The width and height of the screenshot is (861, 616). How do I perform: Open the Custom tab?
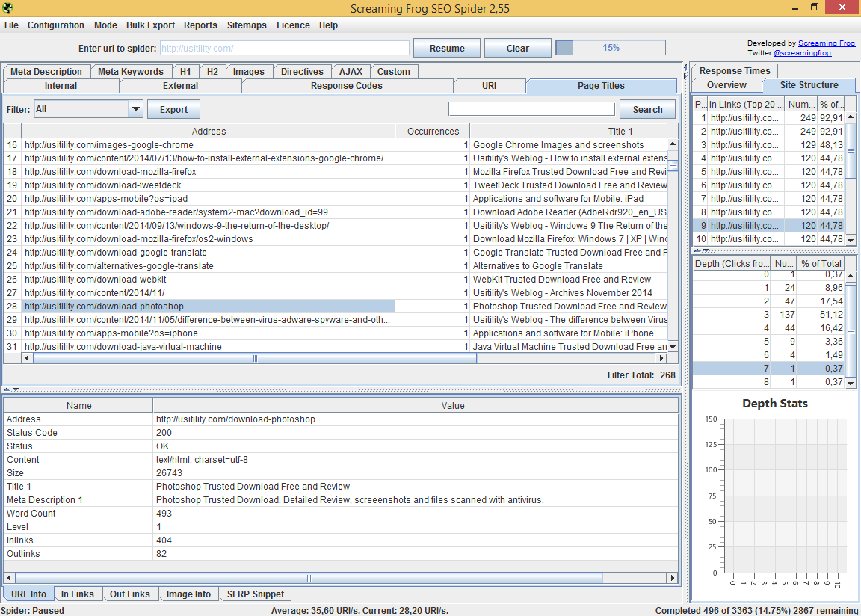click(394, 71)
